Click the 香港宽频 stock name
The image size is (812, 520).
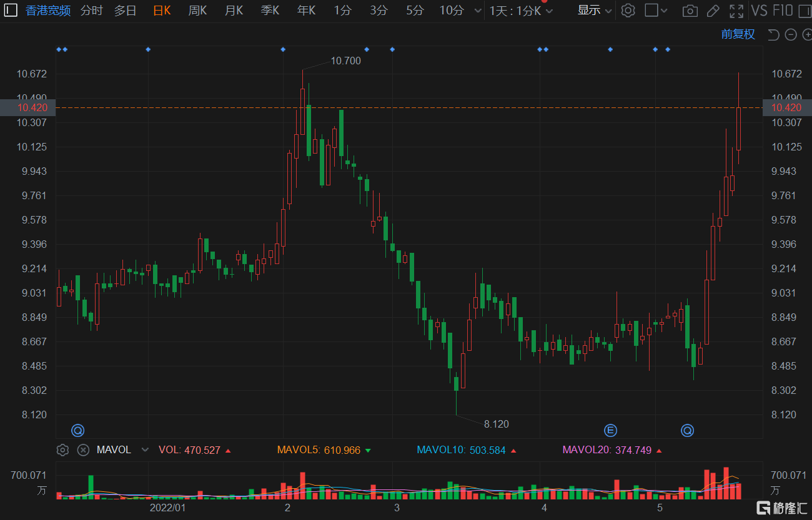(48, 11)
